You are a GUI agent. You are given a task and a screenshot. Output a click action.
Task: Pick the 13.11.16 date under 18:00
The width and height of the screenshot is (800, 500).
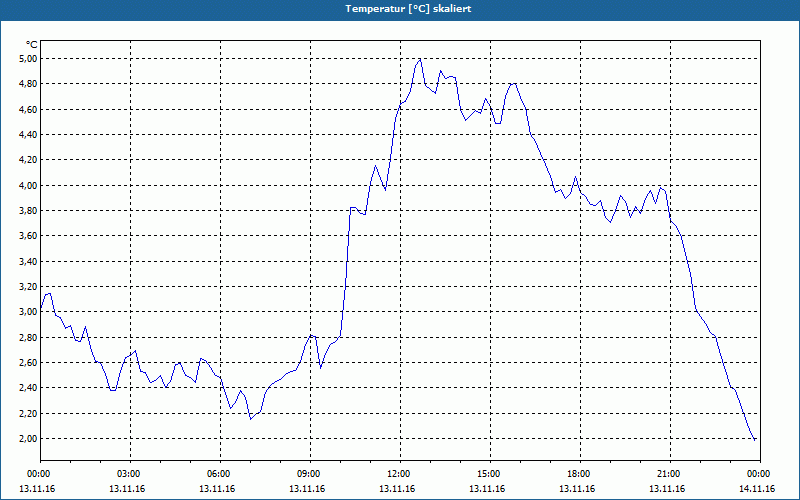[x=577, y=489]
